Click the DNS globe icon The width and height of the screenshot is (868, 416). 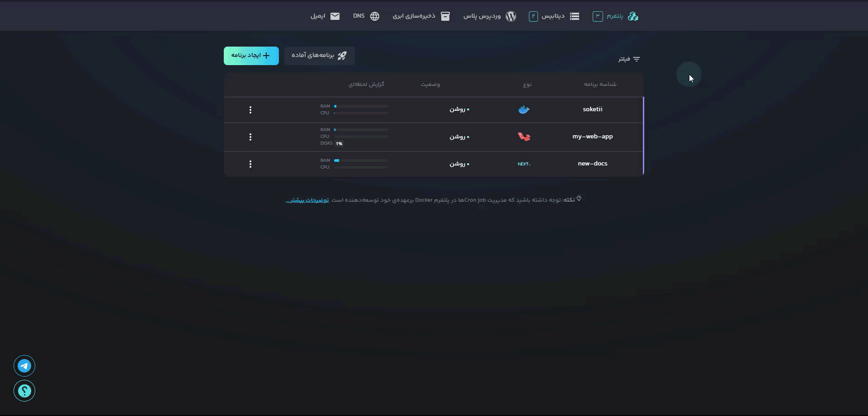[375, 16]
